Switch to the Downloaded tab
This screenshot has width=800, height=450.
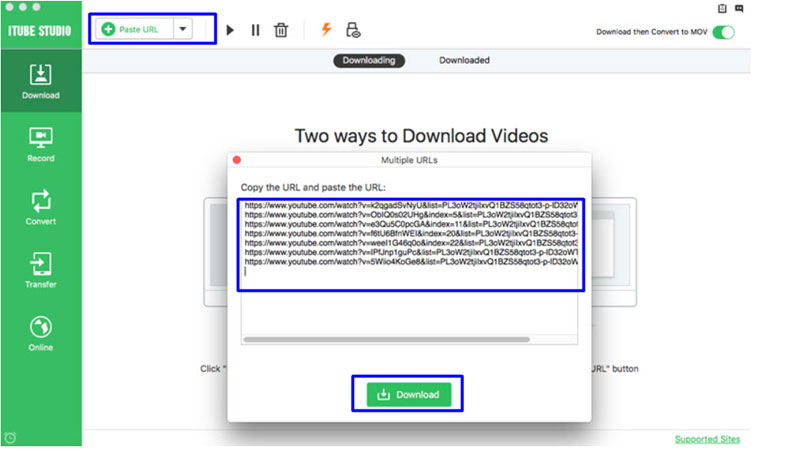464,60
